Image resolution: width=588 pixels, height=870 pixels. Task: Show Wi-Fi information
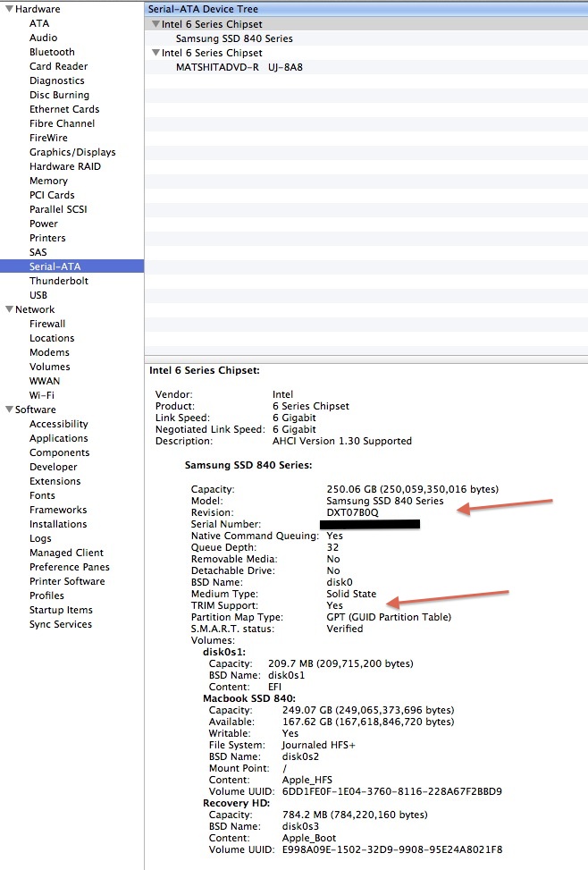(x=42, y=395)
